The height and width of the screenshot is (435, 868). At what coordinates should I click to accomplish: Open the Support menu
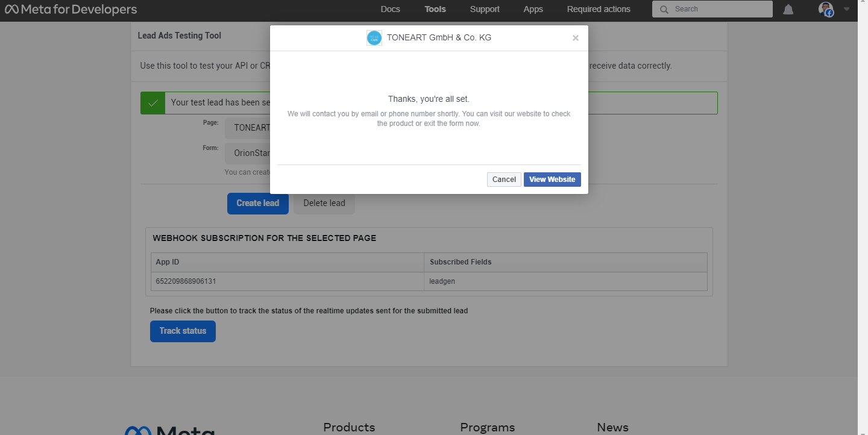click(x=485, y=9)
